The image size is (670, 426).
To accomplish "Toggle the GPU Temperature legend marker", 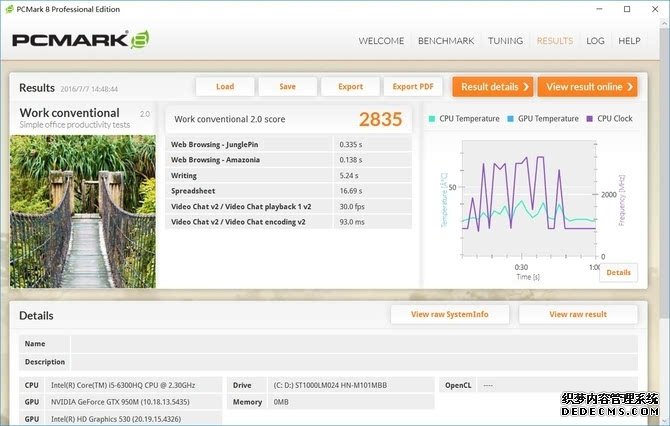I will tap(510, 119).
